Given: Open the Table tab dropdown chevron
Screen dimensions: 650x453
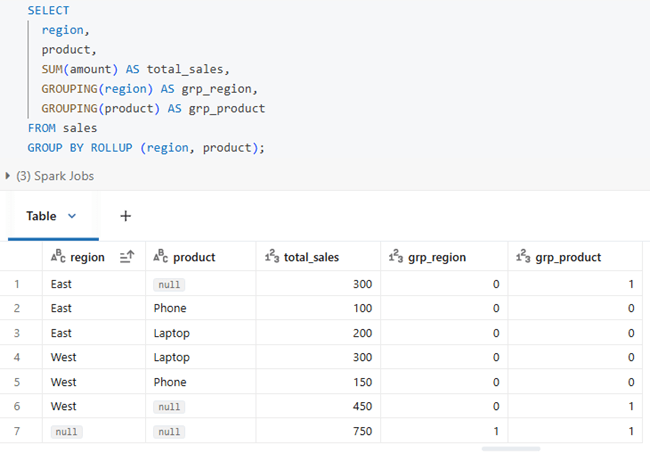Looking at the screenshot, I should coord(72,216).
